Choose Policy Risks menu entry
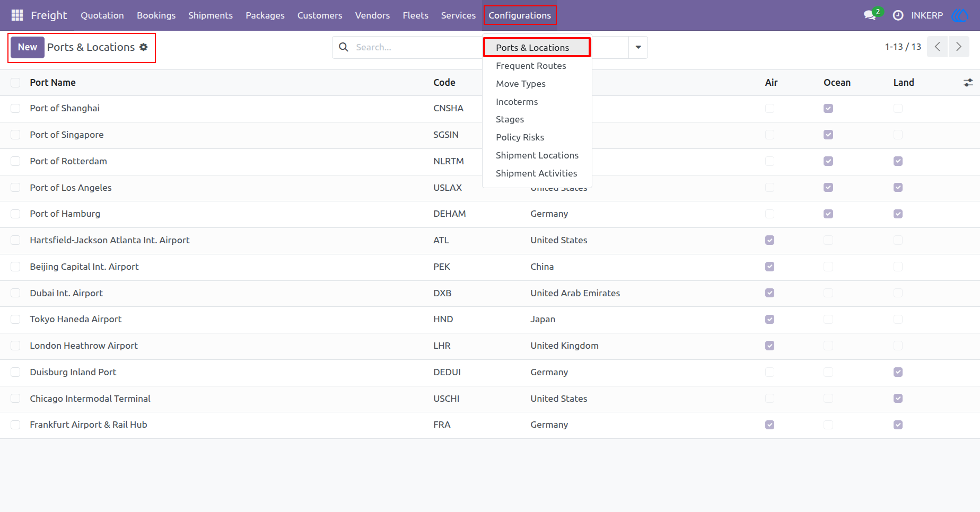This screenshot has width=980, height=512. tap(537, 137)
